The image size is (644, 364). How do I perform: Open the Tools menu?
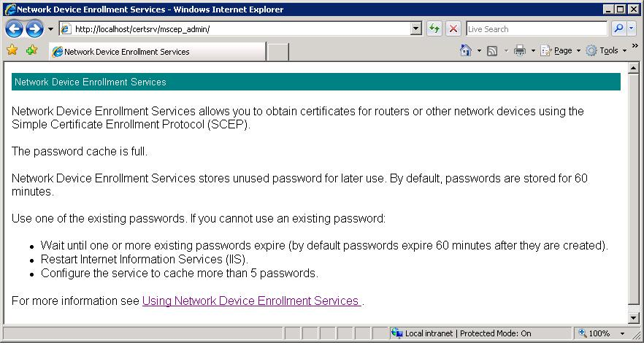point(605,51)
